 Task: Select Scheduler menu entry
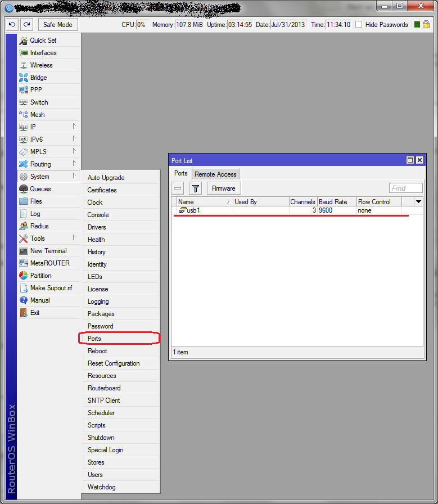coord(121,413)
